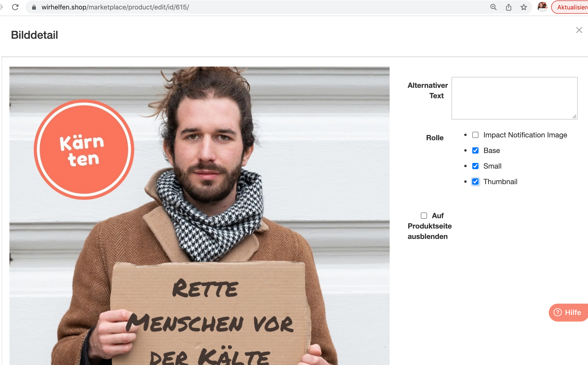Reload the page with the refresh icon
Image resolution: width=588 pixels, height=365 pixels.
coord(15,7)
